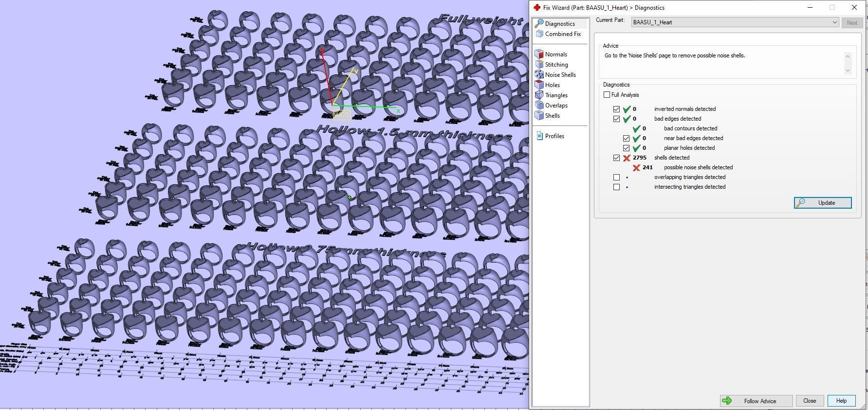Click the 241 noise shells count
This screenshot has width=868, height=410.
tap(647, 167)
